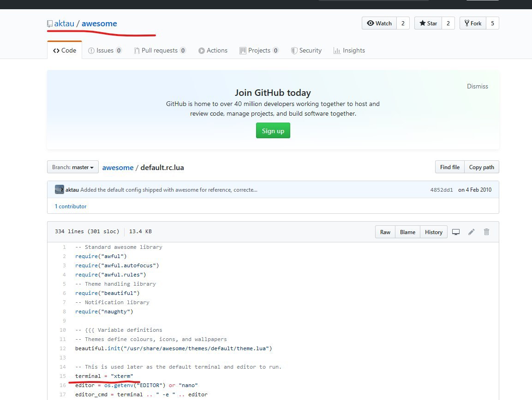
Task: Open the Projects tab
Action: tap(259, 51)
